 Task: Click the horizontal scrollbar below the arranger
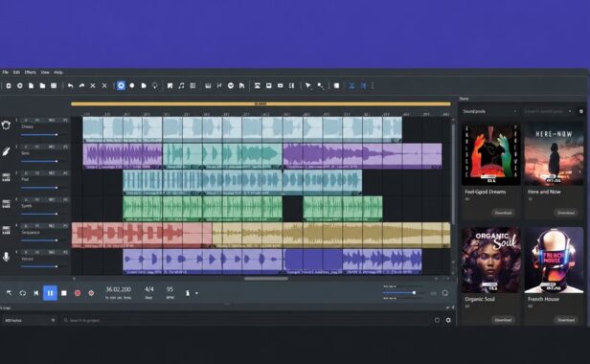pos(266,279)
